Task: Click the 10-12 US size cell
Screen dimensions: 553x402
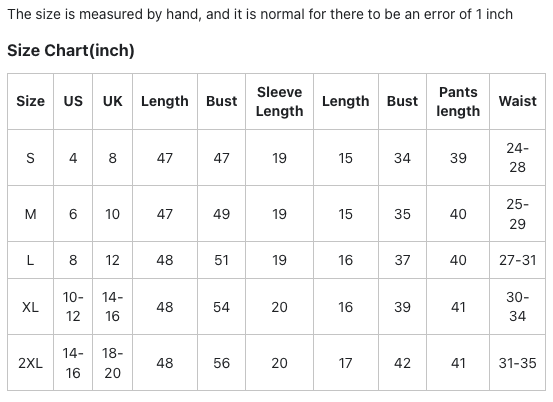Action: pyautogui.click(x=73, y=307)
